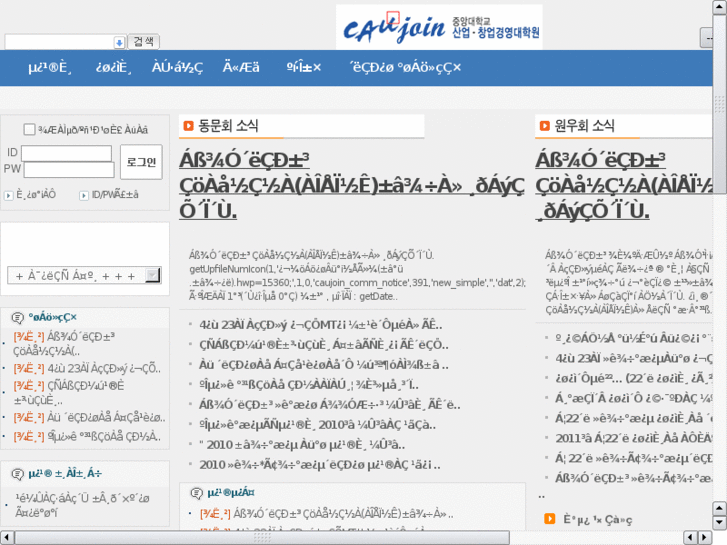Open the ¿ø¿ìÈ¸ navigation menu

[114, 68]
